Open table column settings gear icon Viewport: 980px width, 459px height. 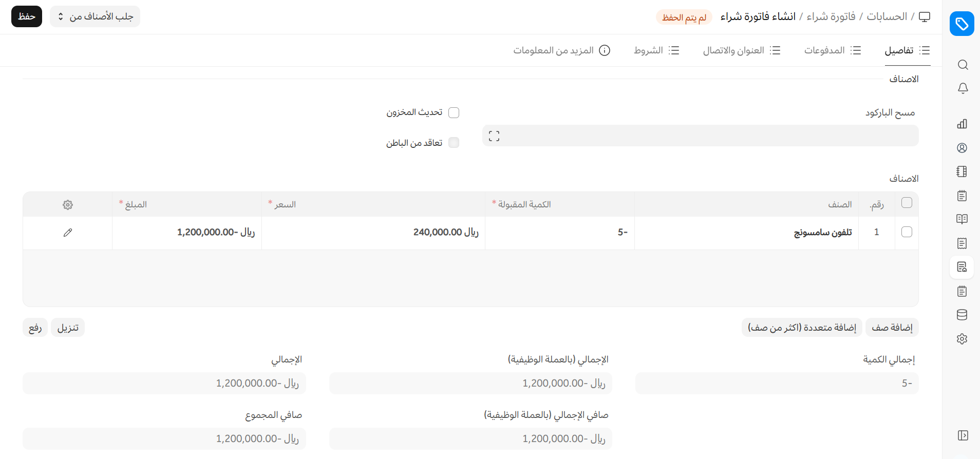tap(68, 205)
